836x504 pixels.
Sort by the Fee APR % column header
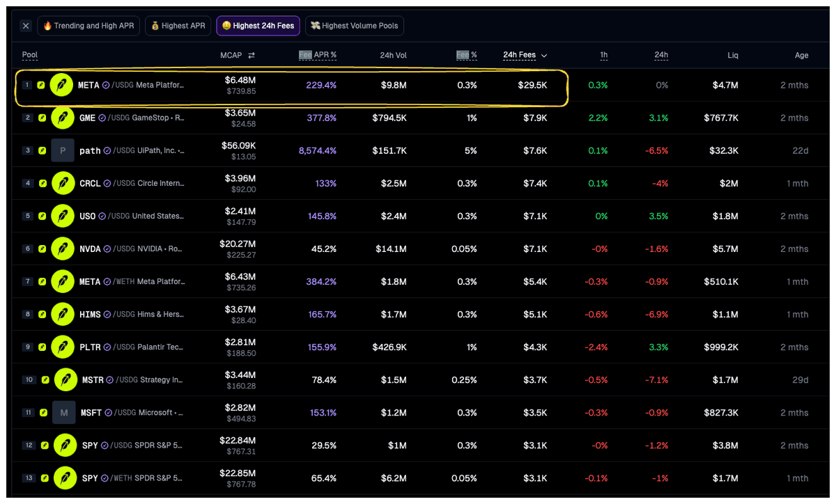[318, 55]
